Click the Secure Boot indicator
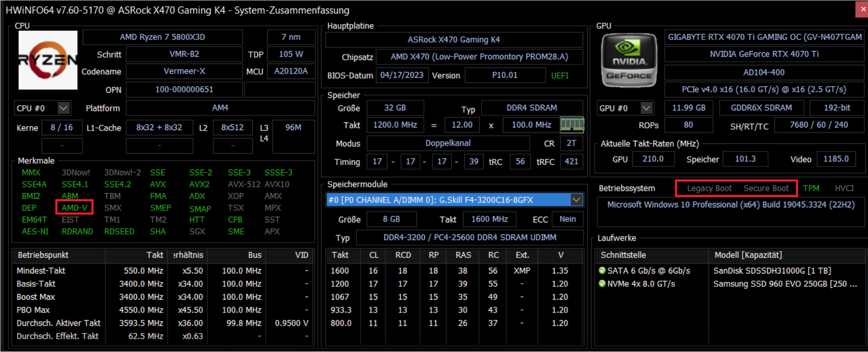The height and width of the screenshot is (352, 868). click(x=766, y=188)
